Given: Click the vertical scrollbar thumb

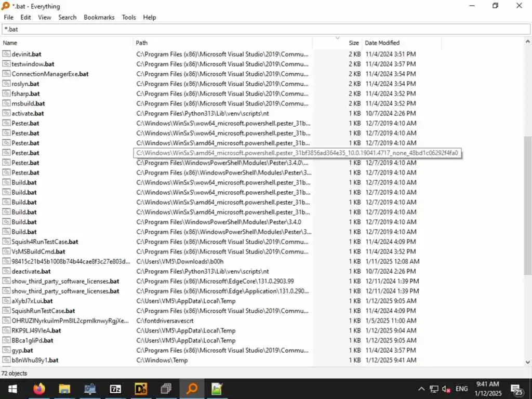Looking at the screenshot, I should (528, 205).
